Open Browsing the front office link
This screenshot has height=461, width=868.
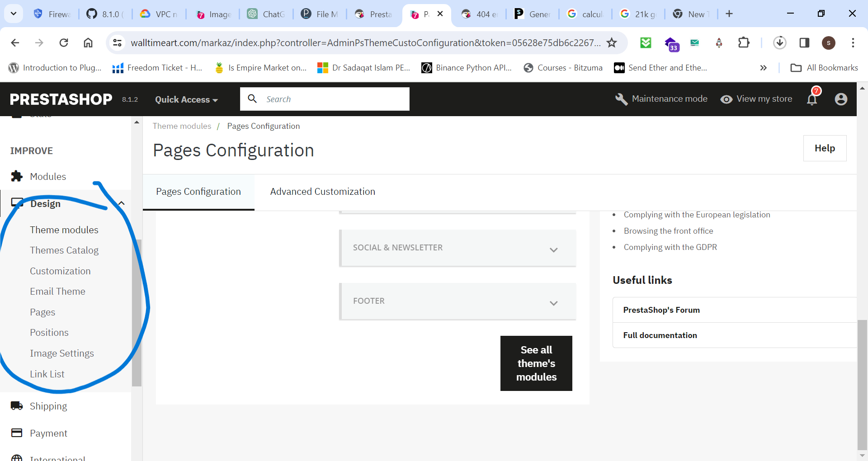tap(668, 231)
